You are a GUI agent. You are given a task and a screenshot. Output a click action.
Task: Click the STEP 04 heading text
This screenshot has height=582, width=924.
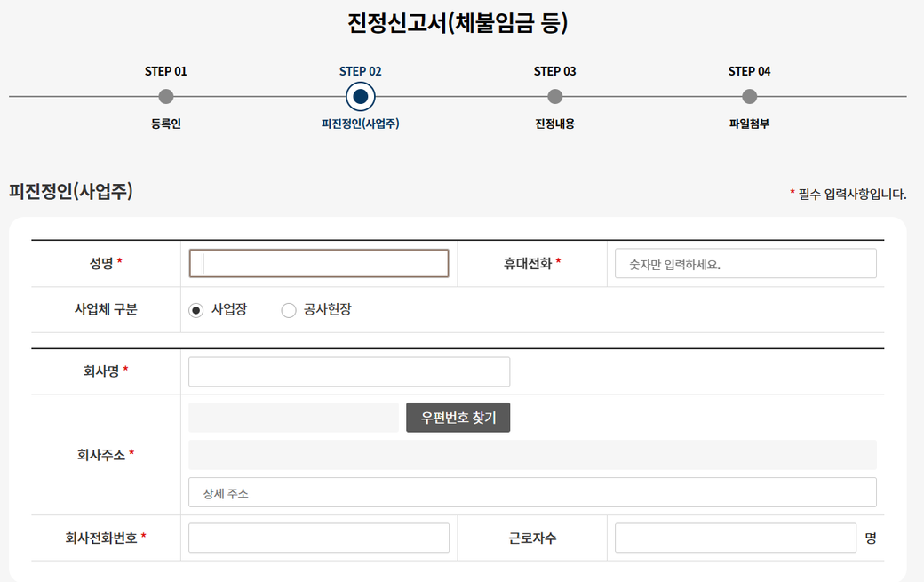click(x=749, y=71)
